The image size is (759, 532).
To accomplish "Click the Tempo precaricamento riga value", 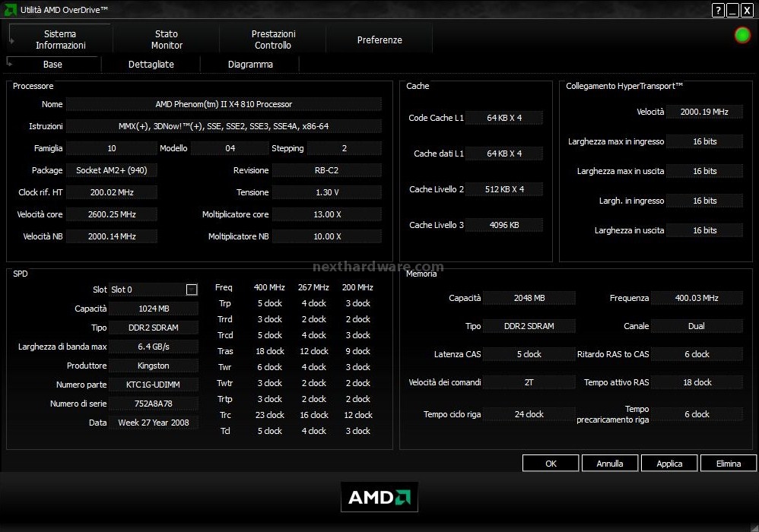I will pyautogui.click(x=697, y=414).
